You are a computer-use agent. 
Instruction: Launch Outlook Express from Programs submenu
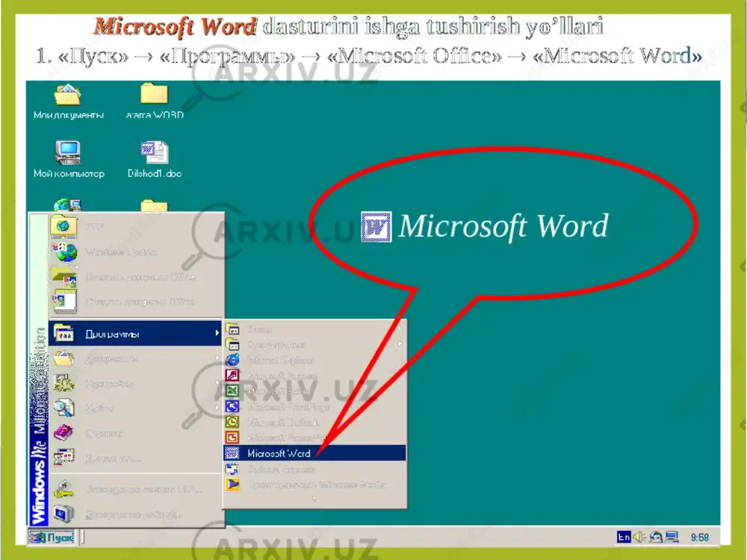315,470
